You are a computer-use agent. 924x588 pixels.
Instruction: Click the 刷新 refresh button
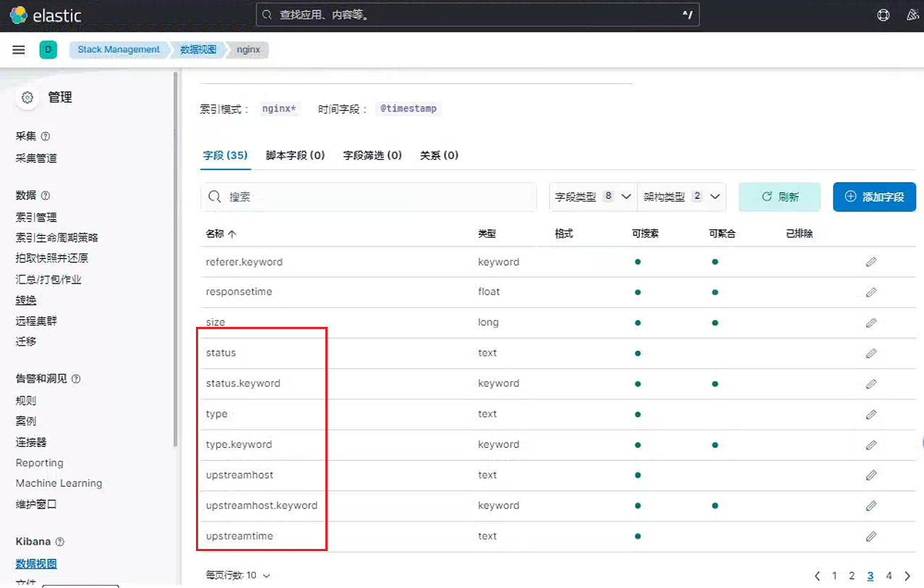click(779, 197)
